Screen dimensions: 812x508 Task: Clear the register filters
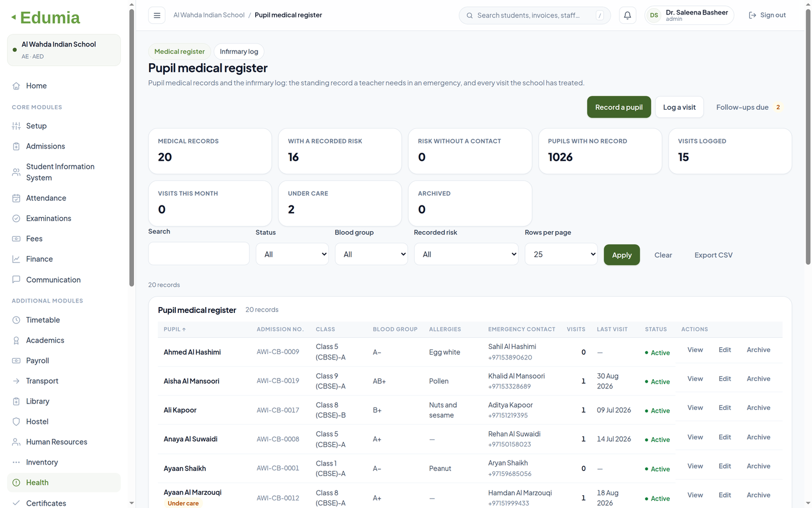click(663, 255)
